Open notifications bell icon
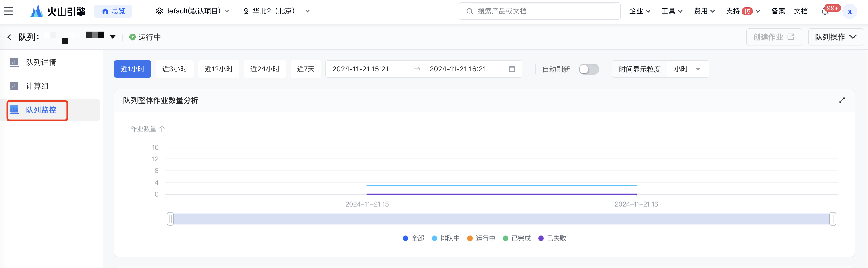The width and height of the screenshot is (868, 268). pos(825,12)
